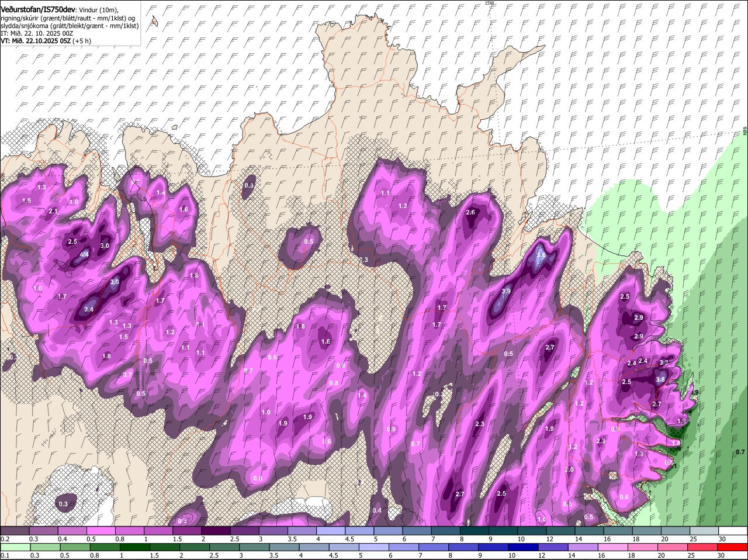Click the 2.6 value on the map
Image resolution: width=748 pixels, height=560 pixels.
[470, 212]
